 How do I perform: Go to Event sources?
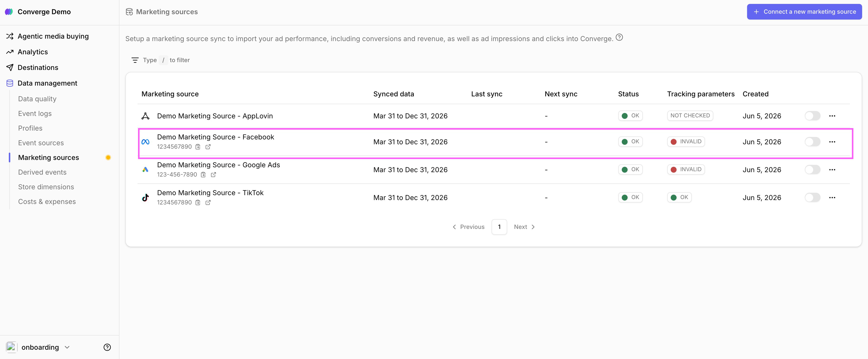click(x=41, y=143)
